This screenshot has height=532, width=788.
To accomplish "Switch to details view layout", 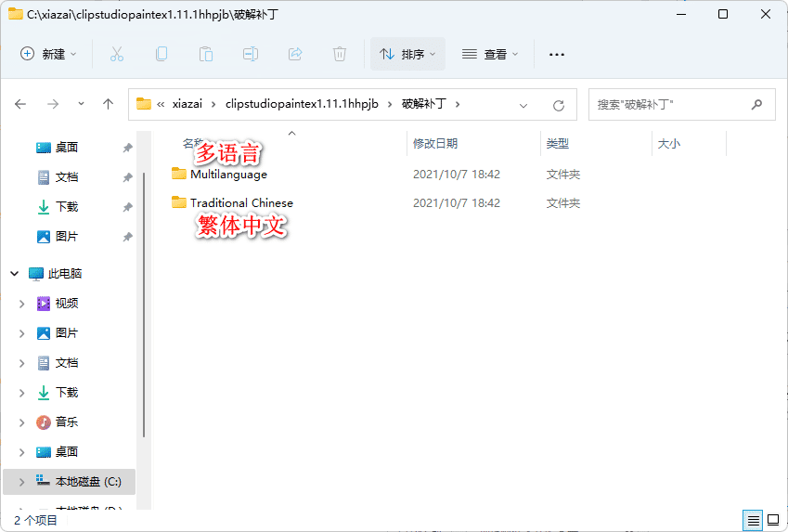I will click(x=754, y=520).
